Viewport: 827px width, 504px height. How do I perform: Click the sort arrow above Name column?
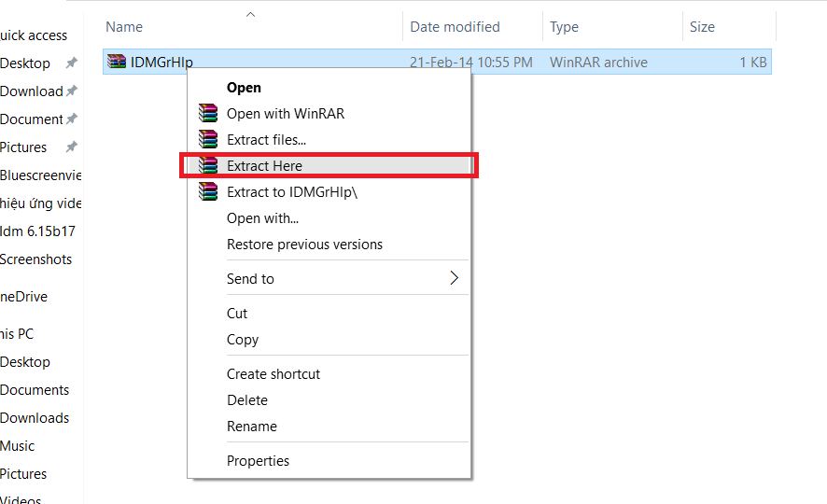tap(250, 15)
